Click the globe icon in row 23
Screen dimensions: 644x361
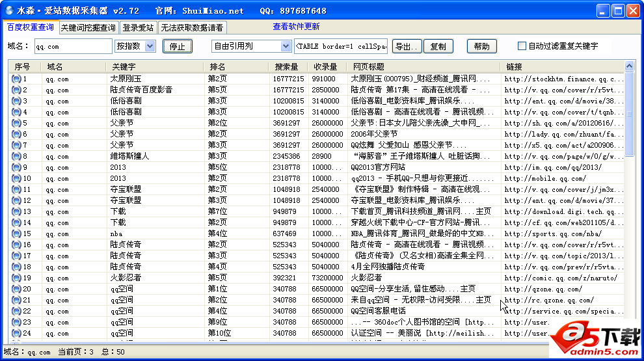16,322
